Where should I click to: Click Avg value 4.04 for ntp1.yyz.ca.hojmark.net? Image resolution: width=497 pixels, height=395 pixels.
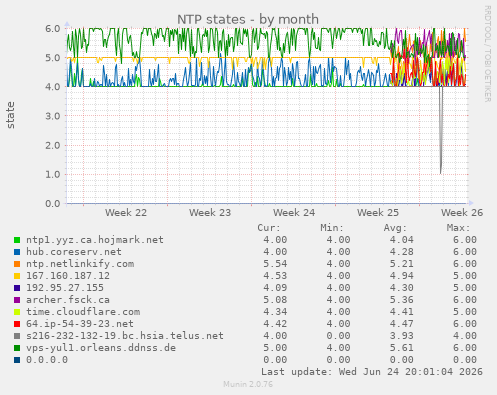(402, 240)
